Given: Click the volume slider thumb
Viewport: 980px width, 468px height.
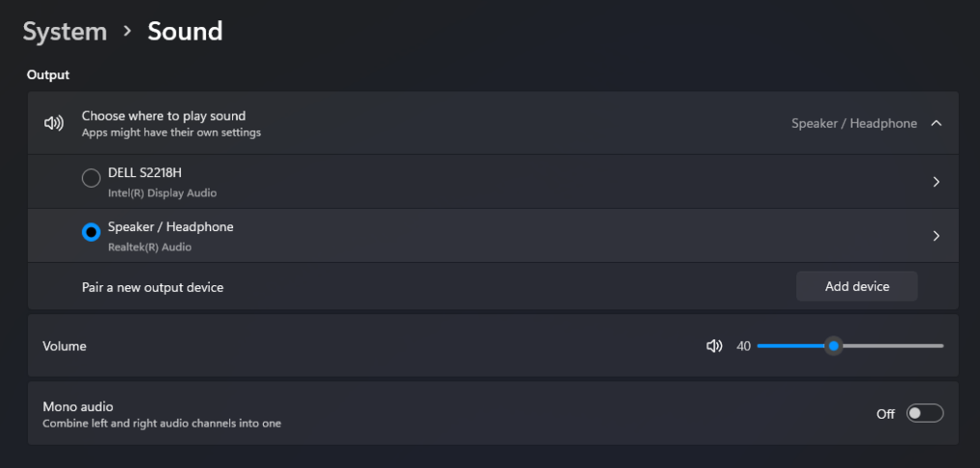Looking at the screenshot, I should [x=833, y=346].
